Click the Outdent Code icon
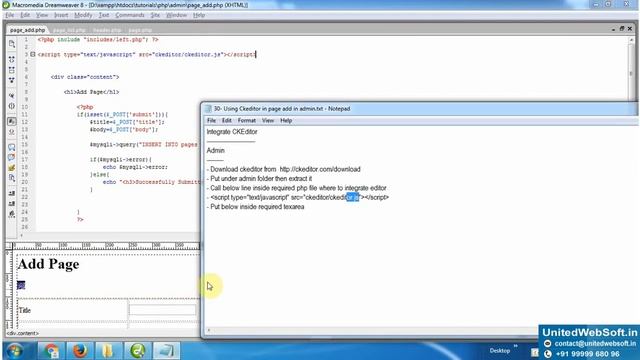Image resolution: width=640 pixels, height=360 pixels. [x=12, y=203]
